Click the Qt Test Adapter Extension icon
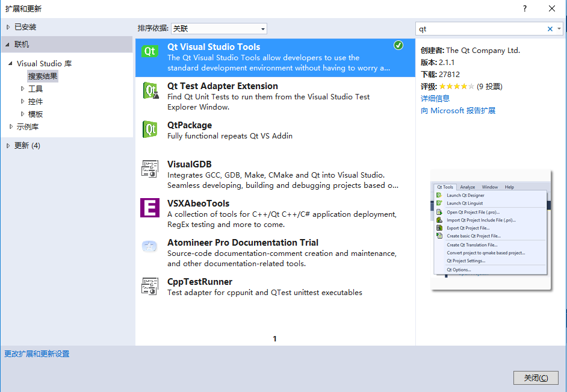 click(150, 90)
